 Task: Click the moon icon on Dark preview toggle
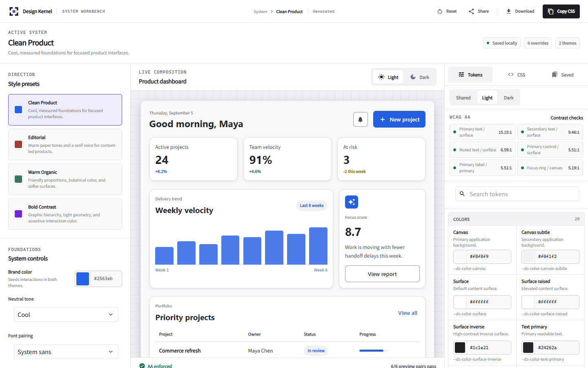pos(413,77)
